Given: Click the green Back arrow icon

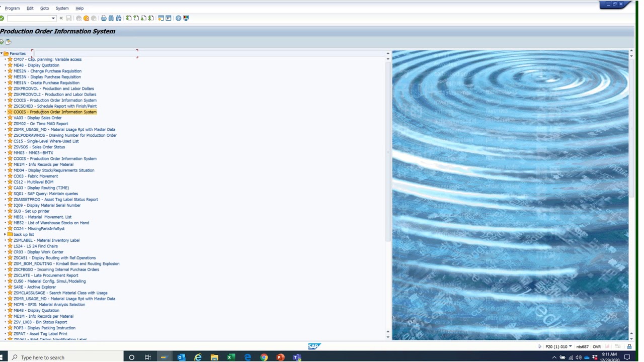Looking at the screenshot, I should coord(78,18).
